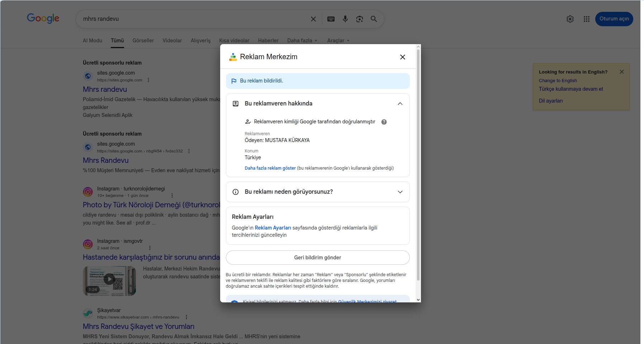
Task: Open 'Photo by Türk Nöroloji Derneği' result
Action: coord(151,205)
